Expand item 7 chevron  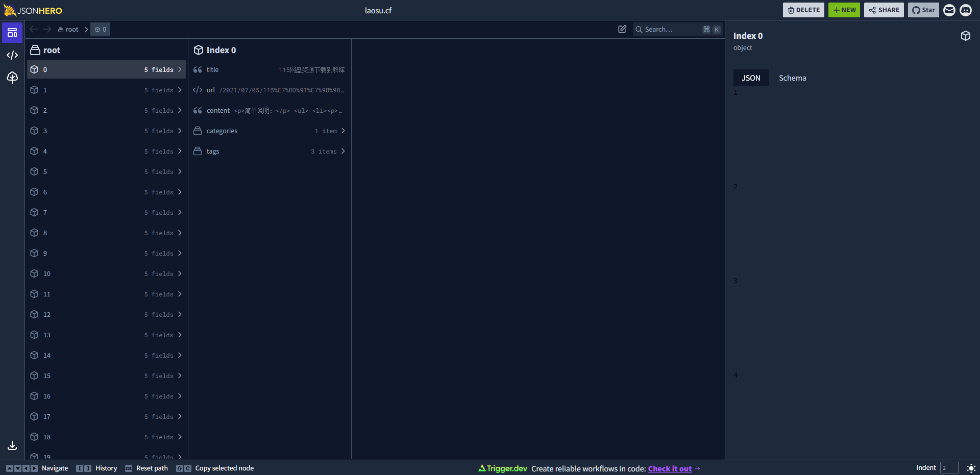pos(180,212)
